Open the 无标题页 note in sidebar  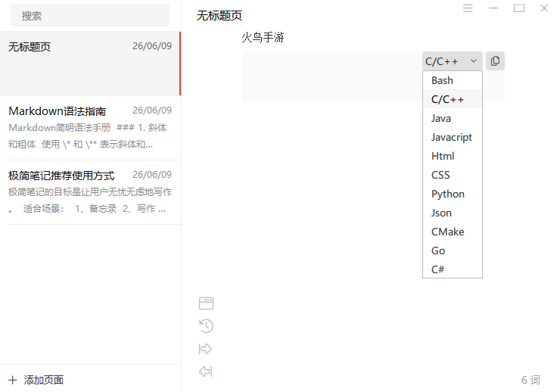tap(90, 64)
